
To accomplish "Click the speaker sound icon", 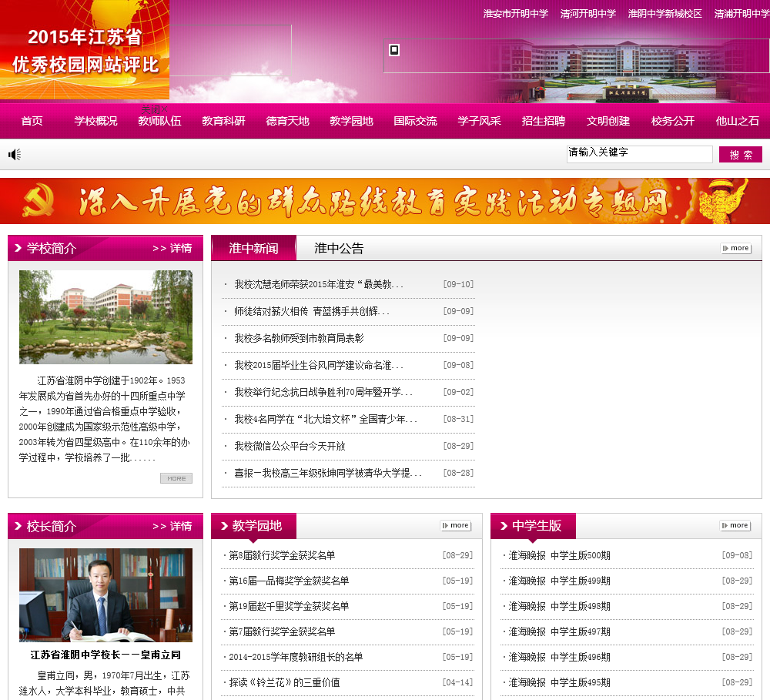I will 15,155.
